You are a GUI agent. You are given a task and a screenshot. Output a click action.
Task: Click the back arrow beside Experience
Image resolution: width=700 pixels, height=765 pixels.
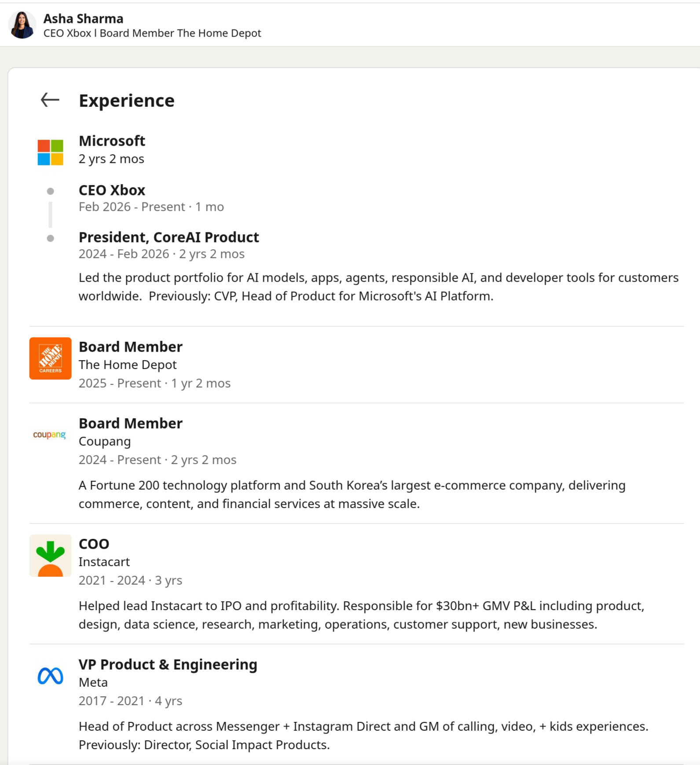(50, 100)
